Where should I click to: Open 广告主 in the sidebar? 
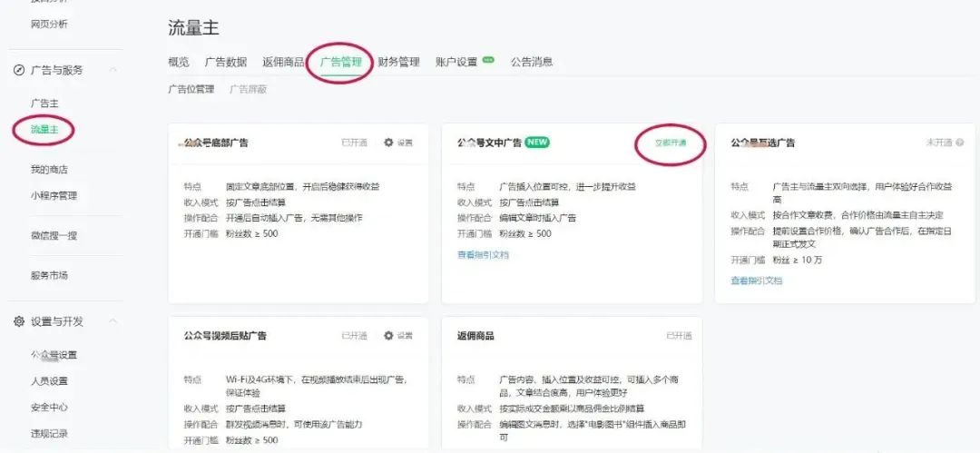click(44, 103)
